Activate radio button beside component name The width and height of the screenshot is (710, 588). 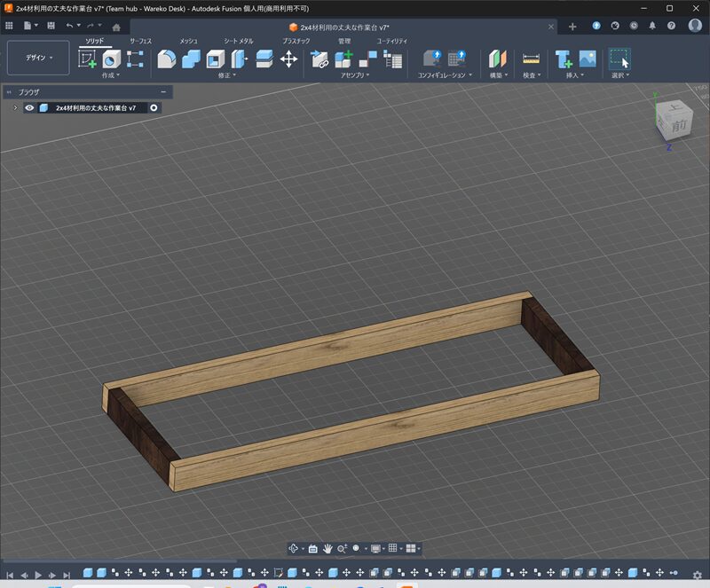[154, 107]
